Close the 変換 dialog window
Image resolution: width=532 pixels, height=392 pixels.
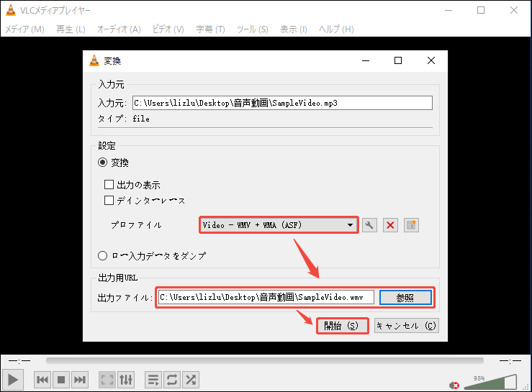tap(431, 60)
